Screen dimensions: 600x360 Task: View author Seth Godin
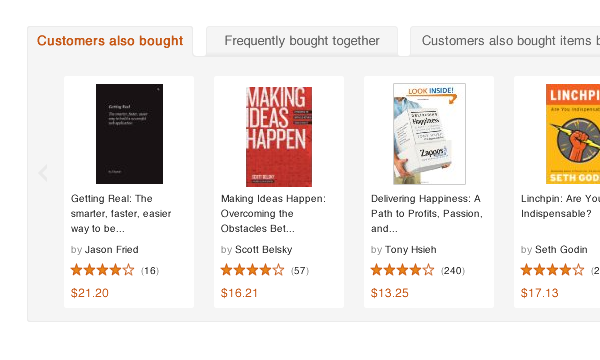point(561,249)
